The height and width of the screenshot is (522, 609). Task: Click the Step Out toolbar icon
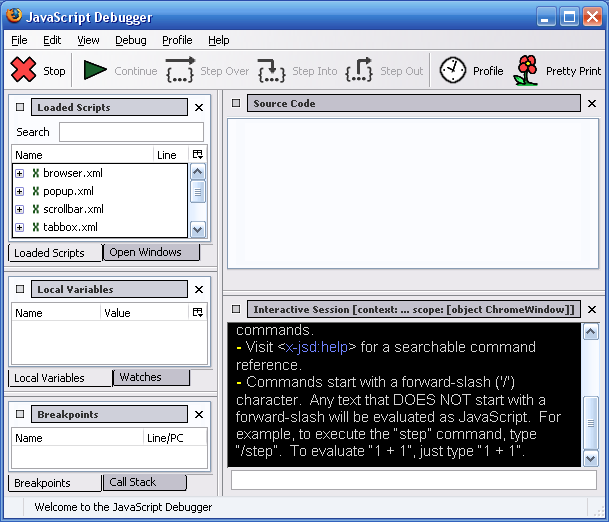pos(359,70)
